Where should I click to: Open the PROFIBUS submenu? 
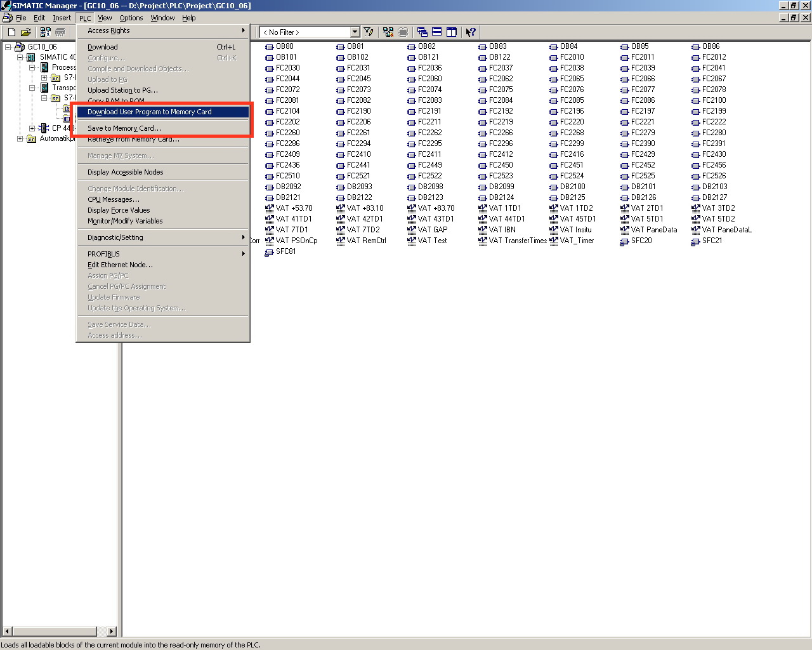pyautogui.click(x=163, y=254)
